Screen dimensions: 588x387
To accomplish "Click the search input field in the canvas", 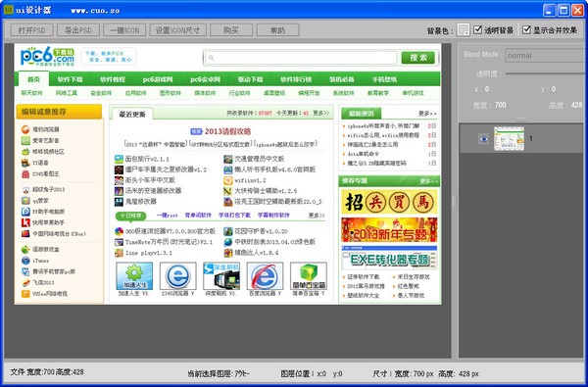I will [301, 58].
